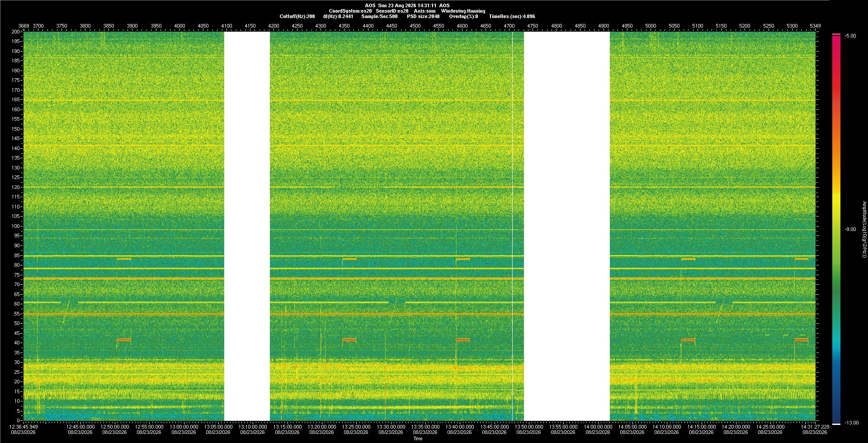This screenshot has height=443, width=868.
Task: Click the colorbar minimum label '-13.00'
Action: point(852,423)
